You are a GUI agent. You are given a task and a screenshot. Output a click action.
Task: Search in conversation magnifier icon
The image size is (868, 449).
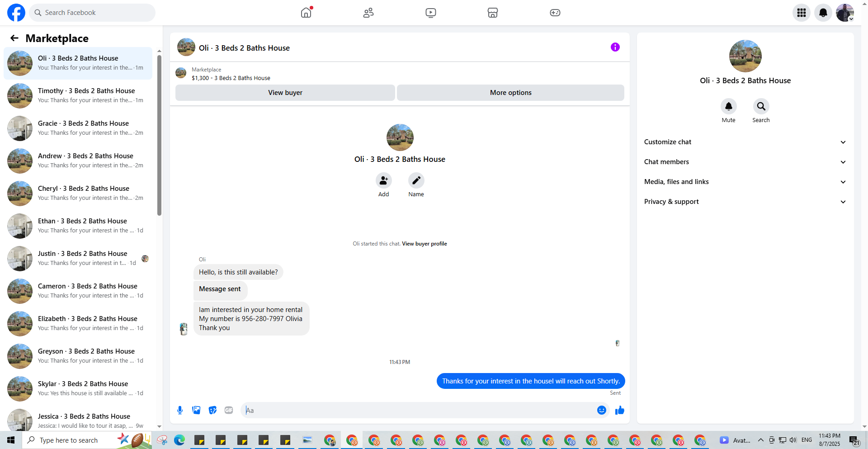click(x=761, y=106)
